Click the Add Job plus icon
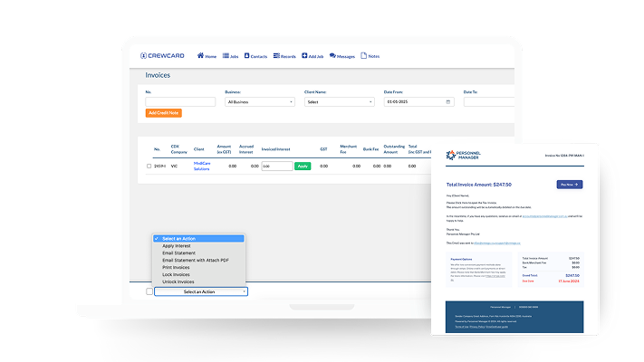644x362 pixels. tap(305, 56)
